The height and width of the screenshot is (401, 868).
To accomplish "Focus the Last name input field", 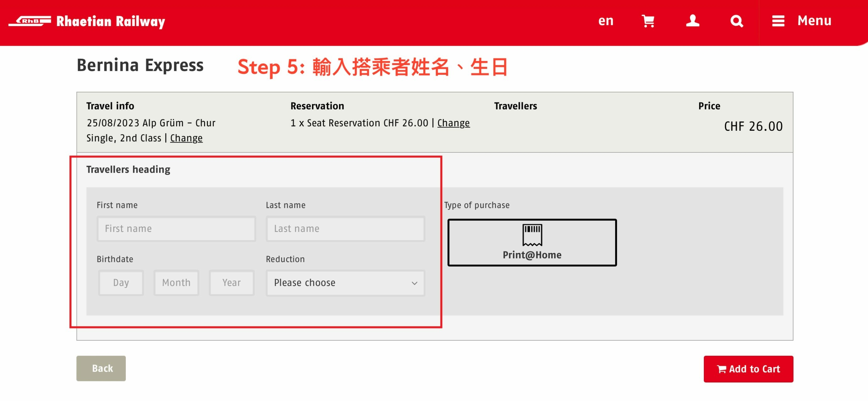I will coord(345,229).
